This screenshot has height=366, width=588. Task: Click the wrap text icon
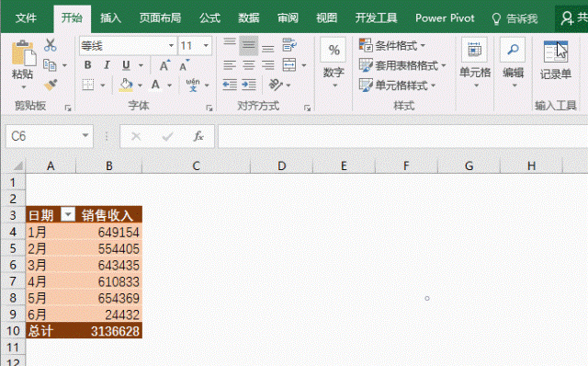click(x=289, y=45)
